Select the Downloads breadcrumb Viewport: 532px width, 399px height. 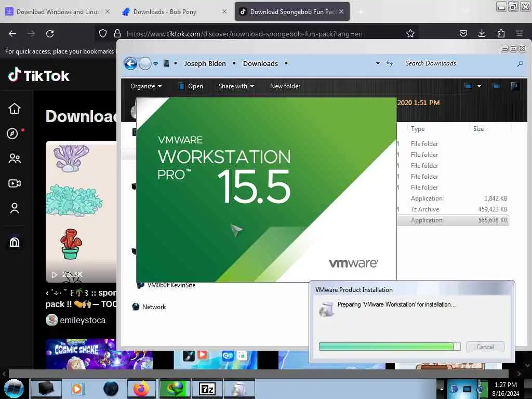(260, 63)
